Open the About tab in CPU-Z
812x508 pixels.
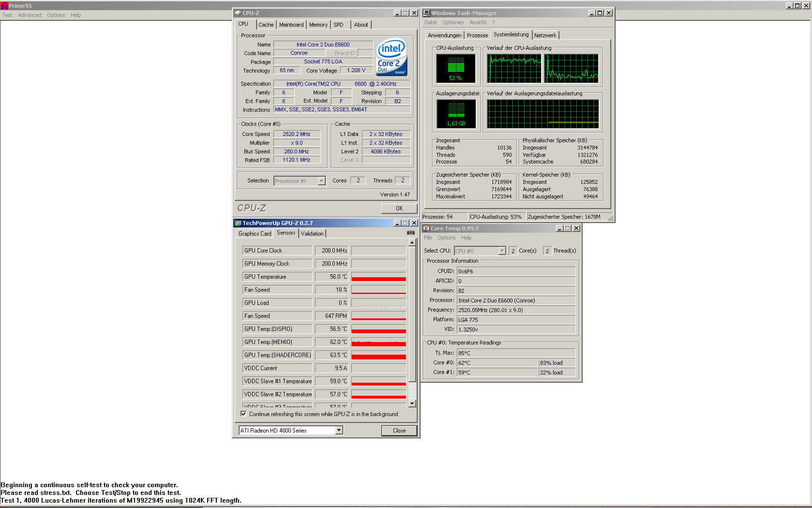coord(361,25)
